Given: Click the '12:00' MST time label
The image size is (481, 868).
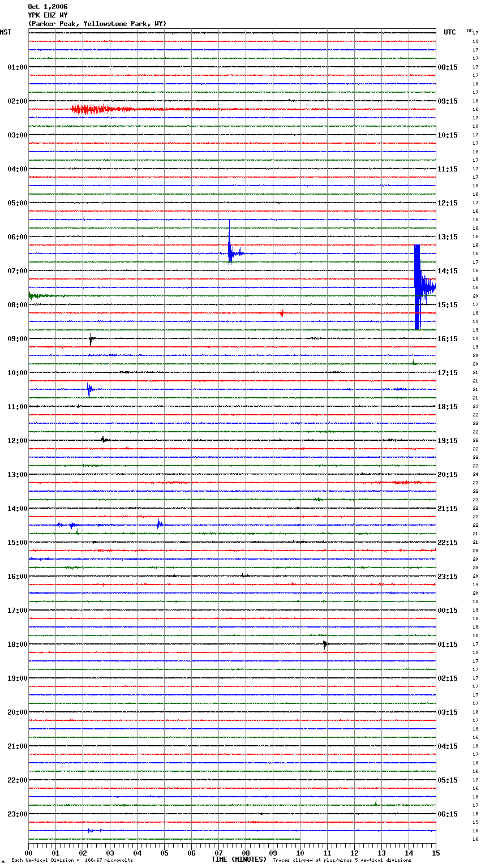Looking at the screenshot, I should point(18,441).
